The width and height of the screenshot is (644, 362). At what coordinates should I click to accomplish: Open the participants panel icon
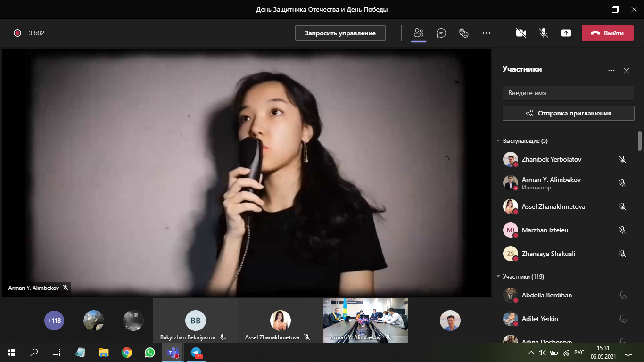(419, 33)
